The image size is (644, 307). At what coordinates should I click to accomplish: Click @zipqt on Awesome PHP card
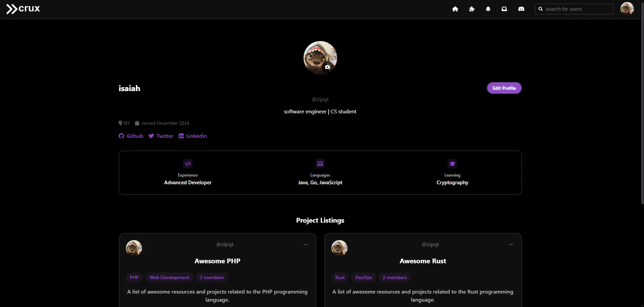[225, 244]
